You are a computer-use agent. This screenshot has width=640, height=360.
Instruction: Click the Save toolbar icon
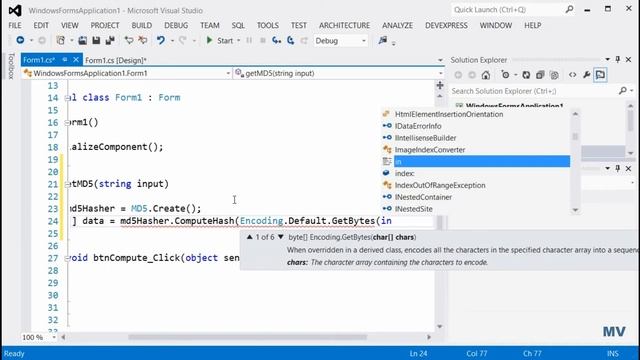[x=96, y=40]
